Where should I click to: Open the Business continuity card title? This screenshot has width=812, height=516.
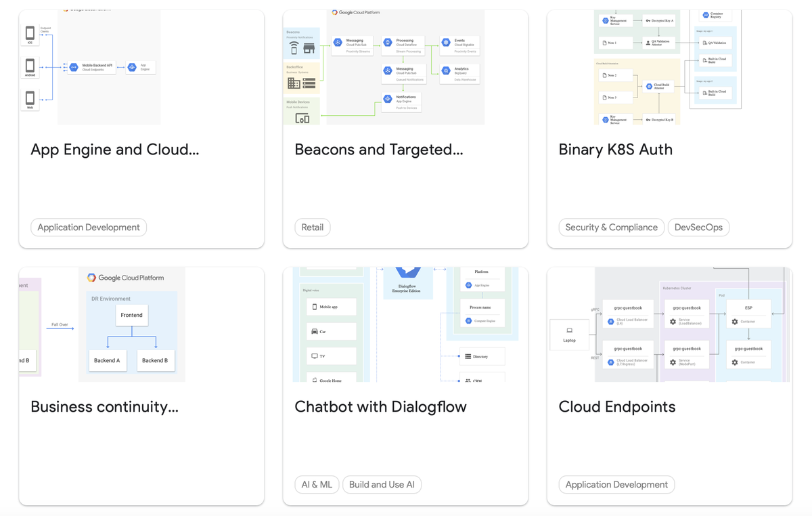click(x=105, y=407)
